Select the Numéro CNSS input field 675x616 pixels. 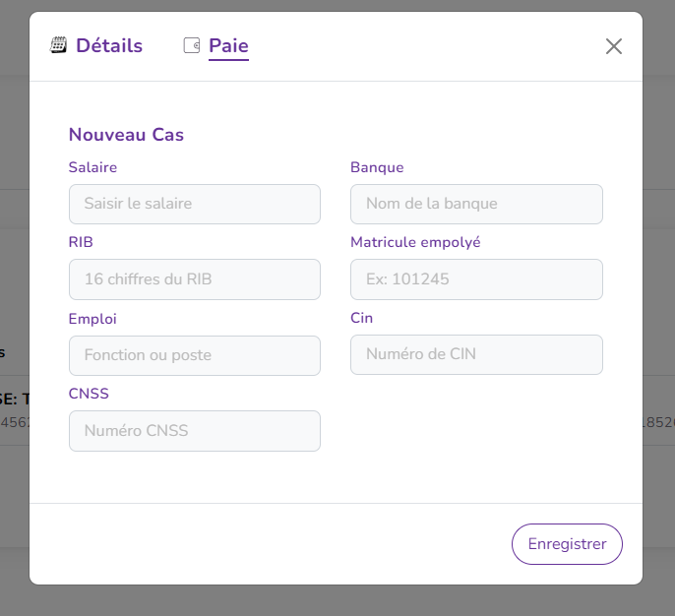pyautogui.click(x=195, y=431)
